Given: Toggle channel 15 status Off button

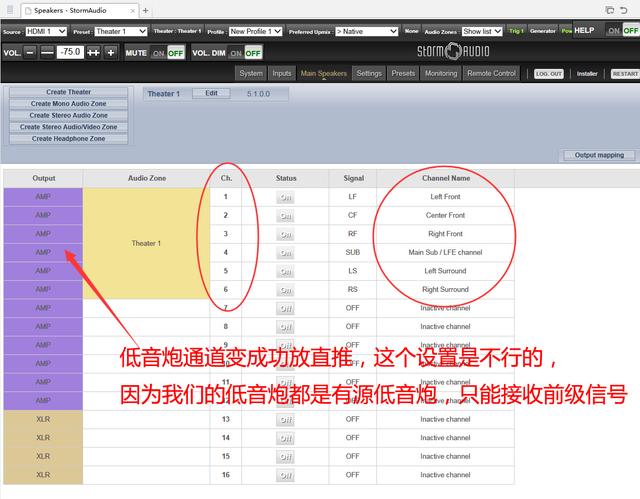Looking at the screenshot, I should click(285, 457).
